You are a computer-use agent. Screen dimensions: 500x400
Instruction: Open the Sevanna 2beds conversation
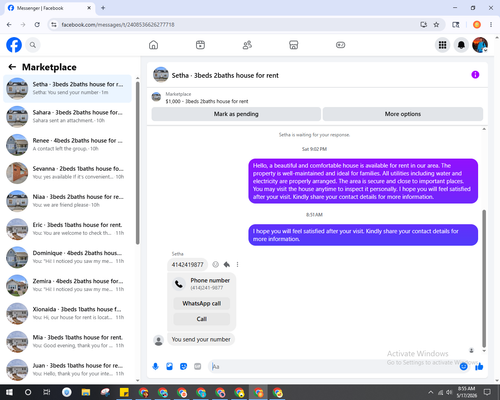point(67,173)
